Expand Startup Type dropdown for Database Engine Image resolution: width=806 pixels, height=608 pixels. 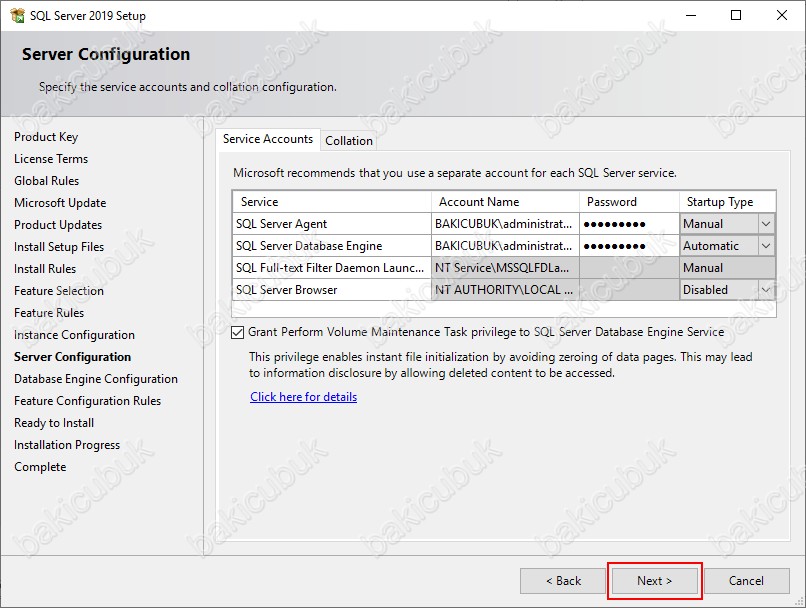tap(766, 246)
